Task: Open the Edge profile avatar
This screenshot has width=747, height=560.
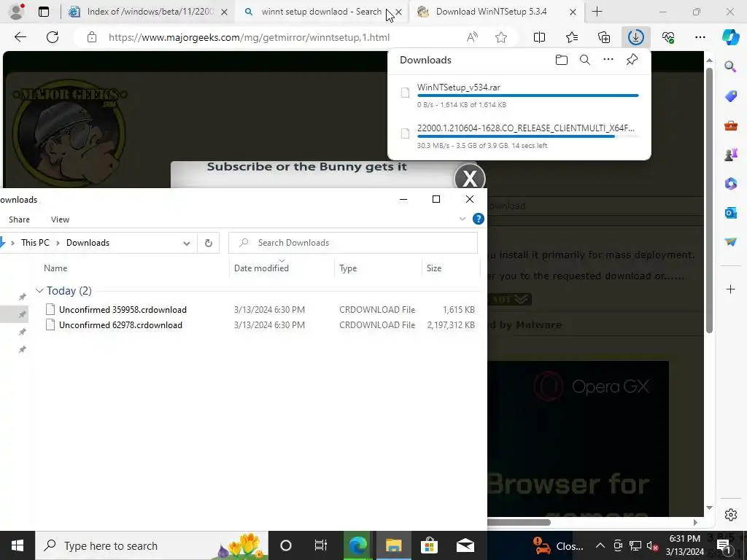Action: 16,12
